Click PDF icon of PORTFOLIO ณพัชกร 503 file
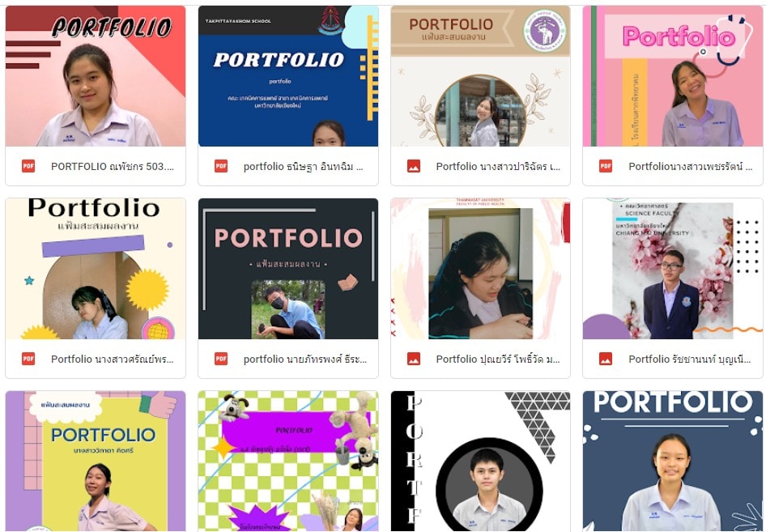Image resolution: width=766 pixels, height=532 pixels. click(x=28, y=166)
